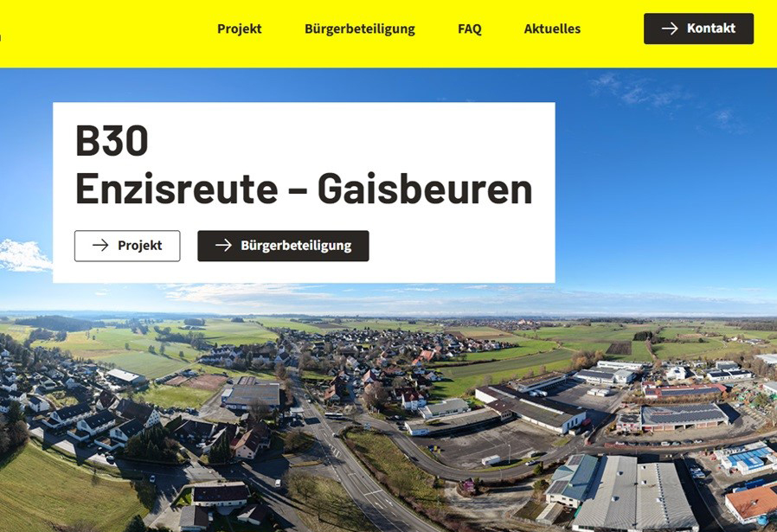Click the B30 heading text
This screenshot has width=777, height=532.
coord(112,140)
